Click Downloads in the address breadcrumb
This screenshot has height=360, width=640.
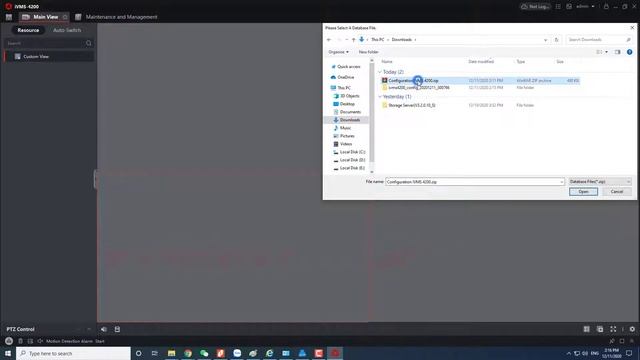[402, 40]
